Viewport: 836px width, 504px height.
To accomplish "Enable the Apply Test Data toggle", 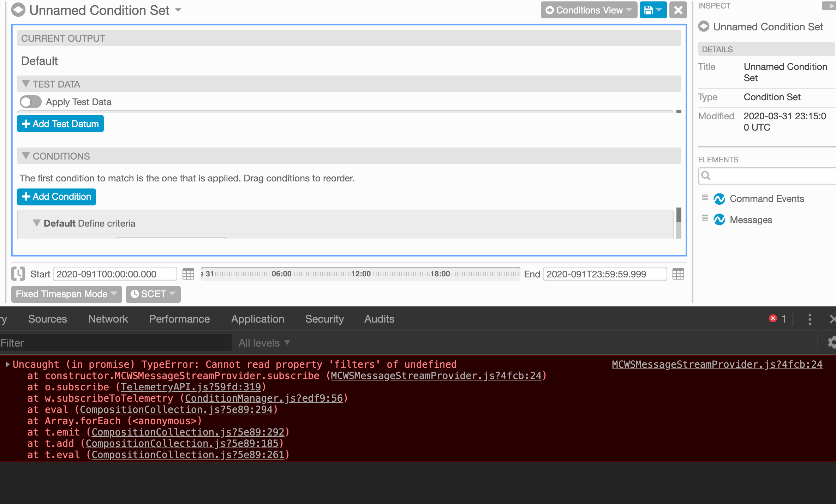I will pyautogui.click(x=30, y=102).
